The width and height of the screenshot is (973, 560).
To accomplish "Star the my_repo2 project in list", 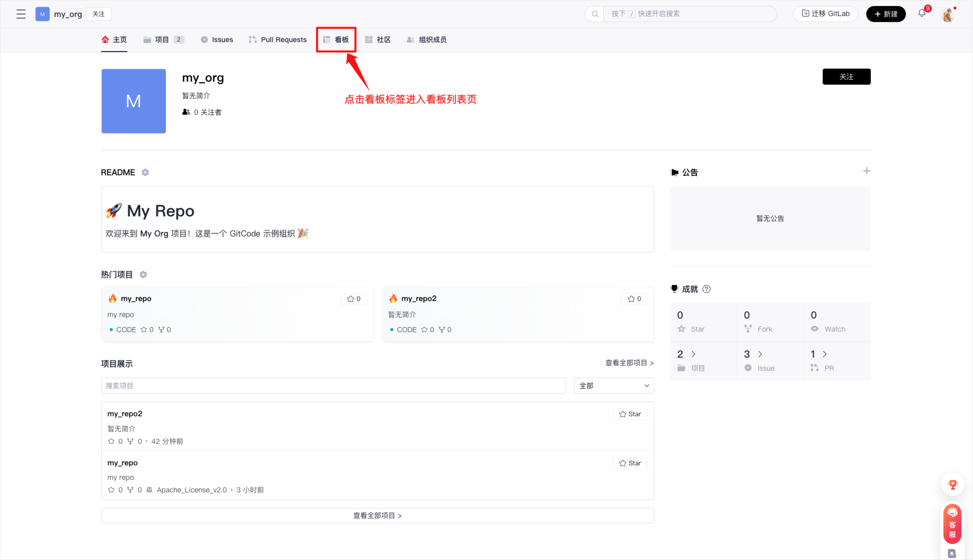I will (630, 414).
